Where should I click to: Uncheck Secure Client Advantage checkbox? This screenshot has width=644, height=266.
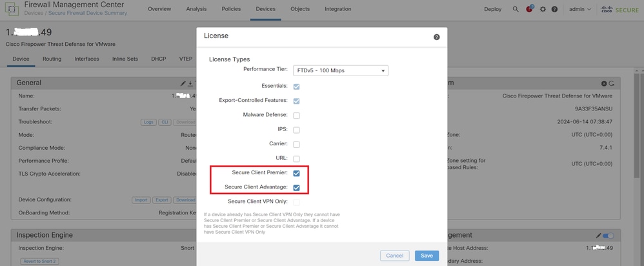coord(296,187)
